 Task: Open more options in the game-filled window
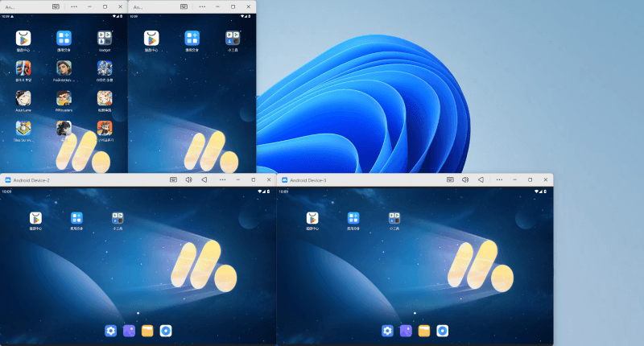74,6
